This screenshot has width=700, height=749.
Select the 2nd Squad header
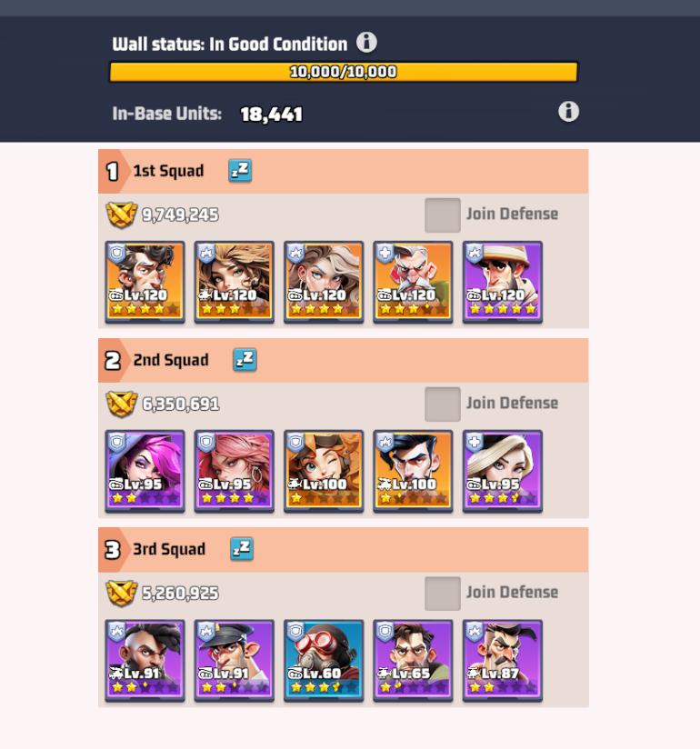click(343, 360)
